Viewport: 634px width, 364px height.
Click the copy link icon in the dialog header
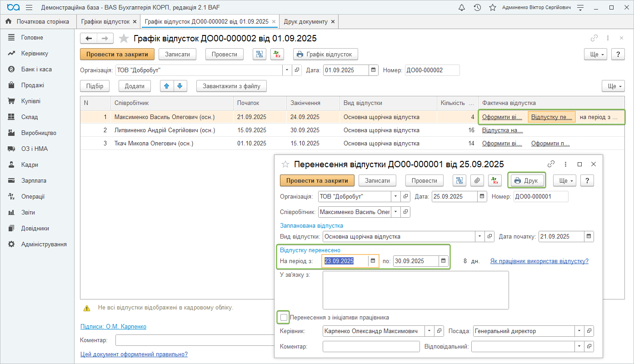pos(551,164)
